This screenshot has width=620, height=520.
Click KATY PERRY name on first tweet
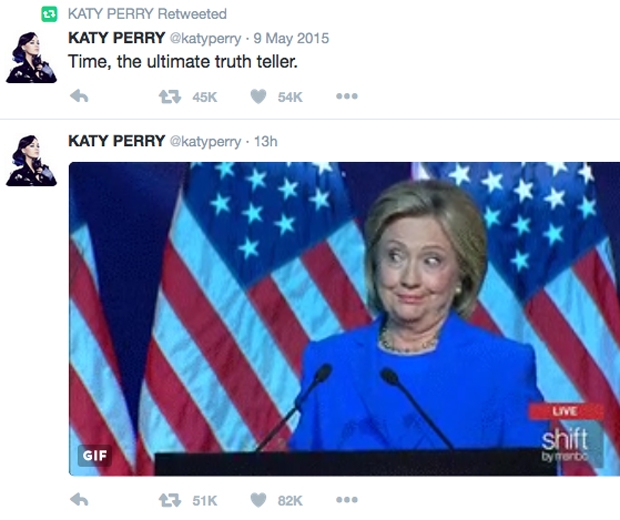pyautogui.click(x=116, y=38)
